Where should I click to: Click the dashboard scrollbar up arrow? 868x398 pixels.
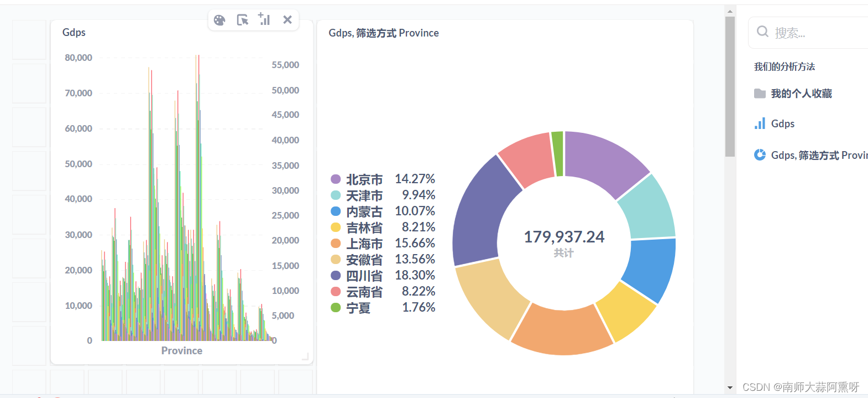730,11
